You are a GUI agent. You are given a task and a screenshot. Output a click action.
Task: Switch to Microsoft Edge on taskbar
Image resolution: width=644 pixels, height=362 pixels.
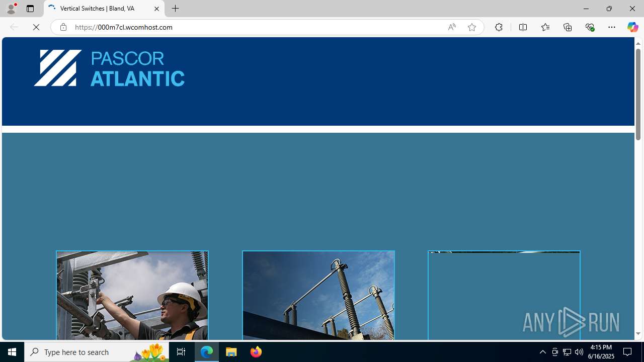tap(207, 352)
